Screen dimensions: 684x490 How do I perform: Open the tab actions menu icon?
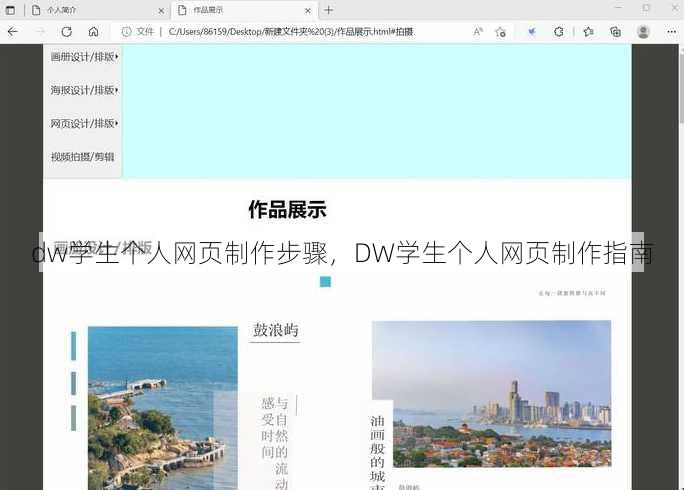click(10, 10)
